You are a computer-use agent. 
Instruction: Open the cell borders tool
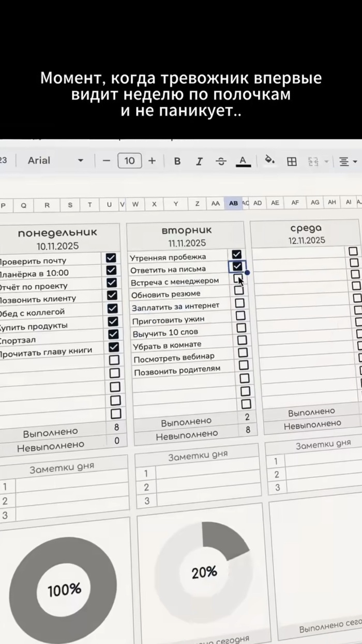click(292, 162)
